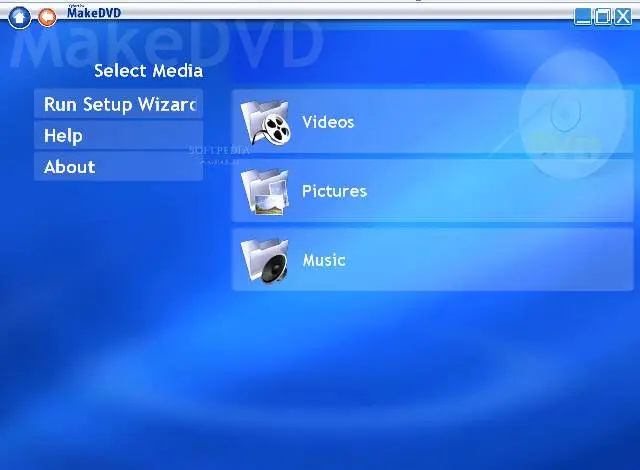Select the Videos text label
The height and width of the screenshot is (470, 640).
[328, 122]
